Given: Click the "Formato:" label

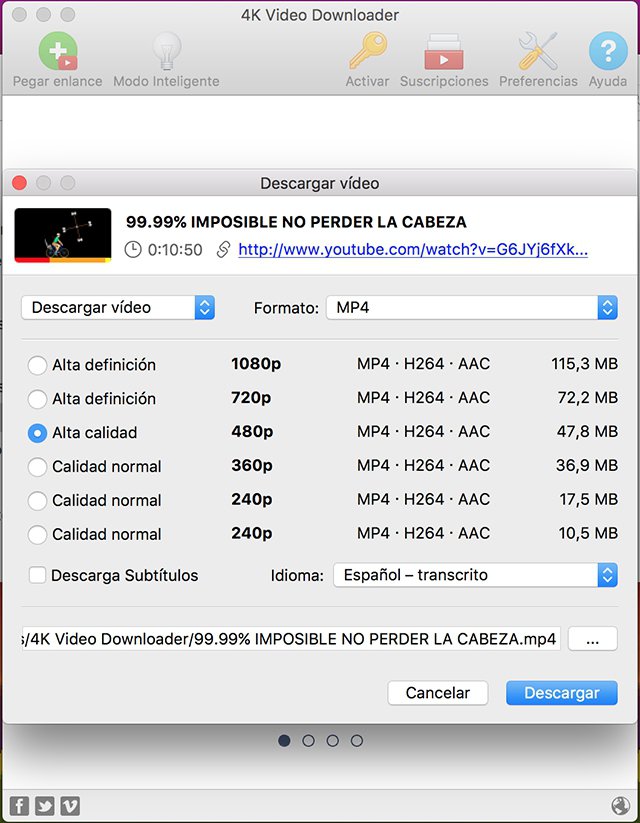Looking at the screenshot, I should point(286,308).
